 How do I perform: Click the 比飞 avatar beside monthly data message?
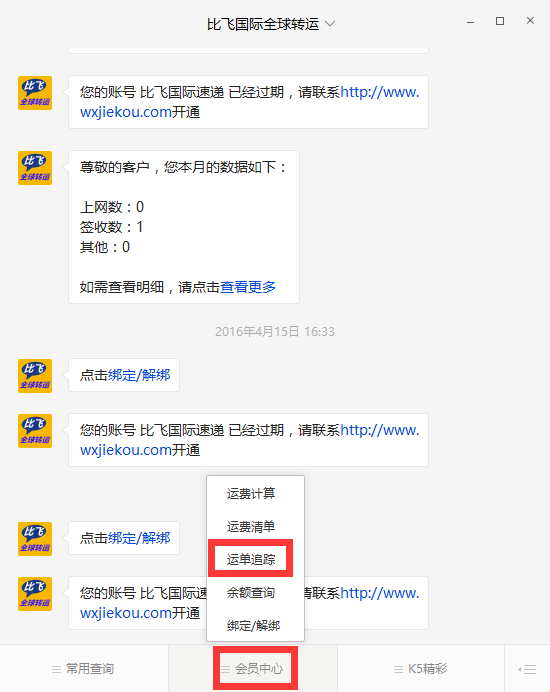click(35, 168)
